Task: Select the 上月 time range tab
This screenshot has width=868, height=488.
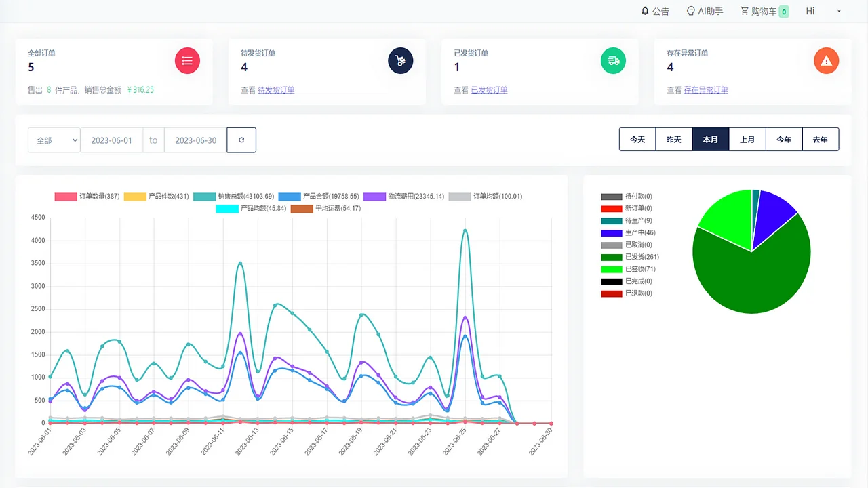Action: point(747,140)
